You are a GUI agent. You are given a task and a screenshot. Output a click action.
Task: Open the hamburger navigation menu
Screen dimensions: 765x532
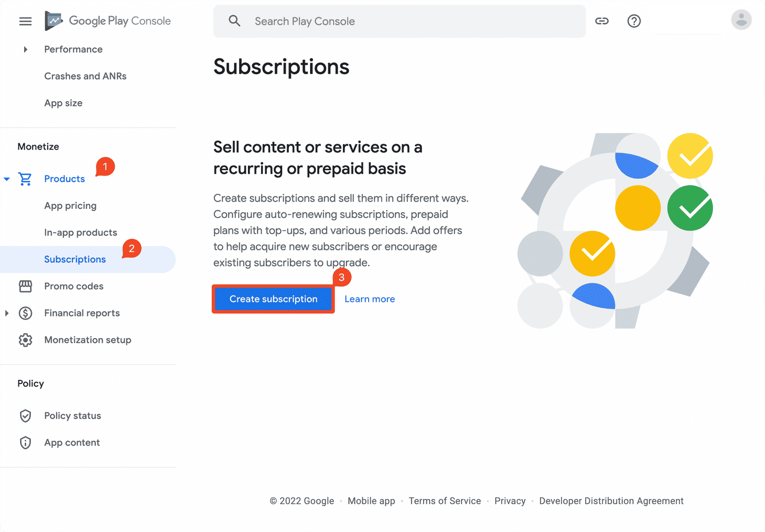pos(26,21)
